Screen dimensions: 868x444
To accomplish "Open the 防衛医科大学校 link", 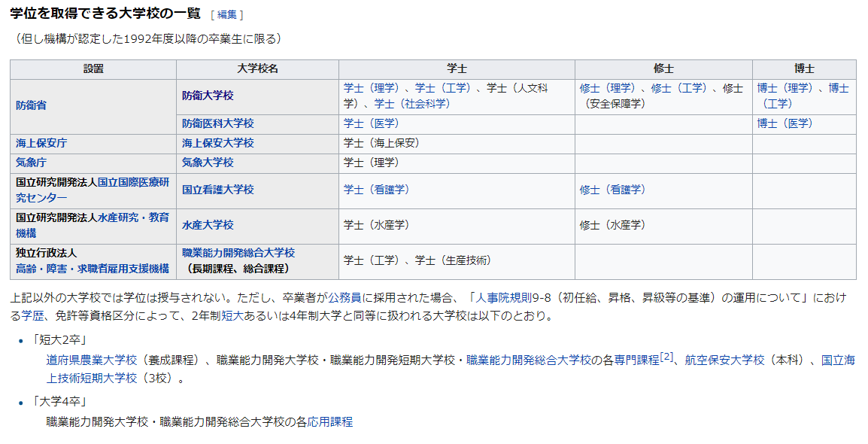I will [x=217, y=123].
